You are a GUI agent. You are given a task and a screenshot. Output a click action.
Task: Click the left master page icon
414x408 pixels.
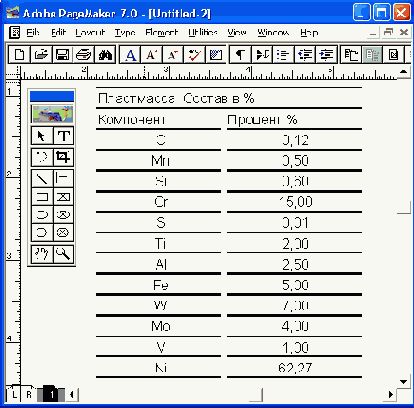(14, 395)
